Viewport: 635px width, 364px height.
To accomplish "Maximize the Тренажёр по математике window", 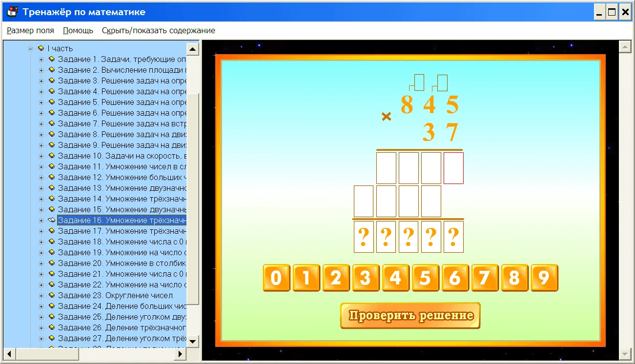I will click(612, 13).
